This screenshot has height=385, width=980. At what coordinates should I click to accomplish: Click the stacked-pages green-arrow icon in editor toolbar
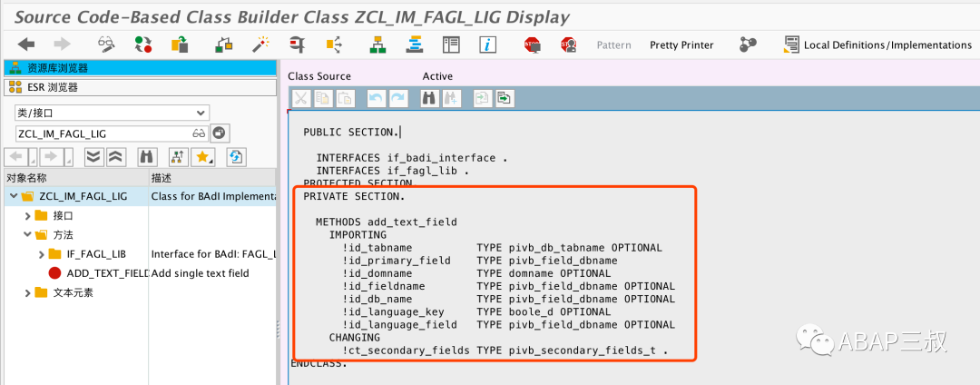[504, 98]
